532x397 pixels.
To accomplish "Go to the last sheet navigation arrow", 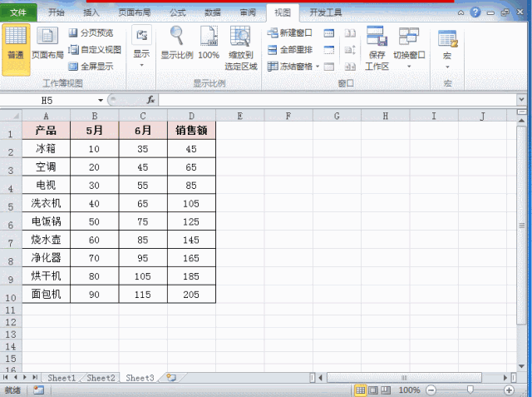I will 35,377.
